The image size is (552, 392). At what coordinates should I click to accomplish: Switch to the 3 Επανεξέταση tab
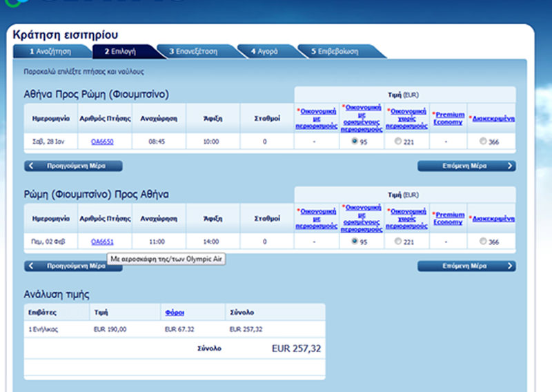point(193,52)
